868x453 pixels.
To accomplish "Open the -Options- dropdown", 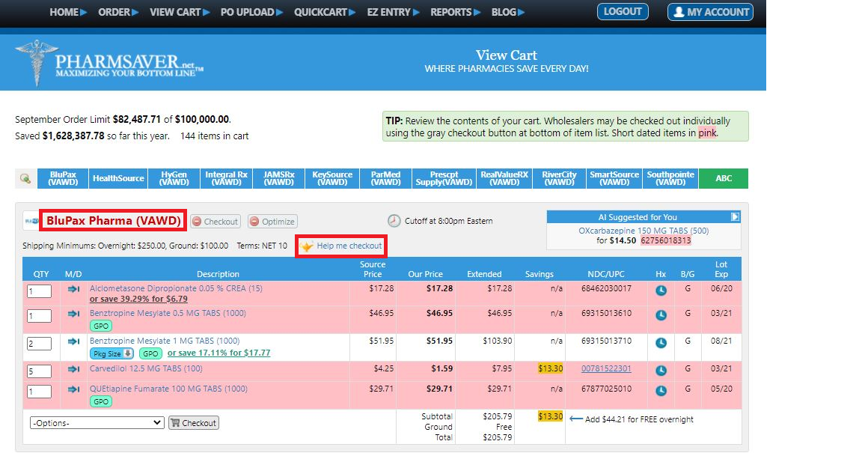I will point(97,423).
